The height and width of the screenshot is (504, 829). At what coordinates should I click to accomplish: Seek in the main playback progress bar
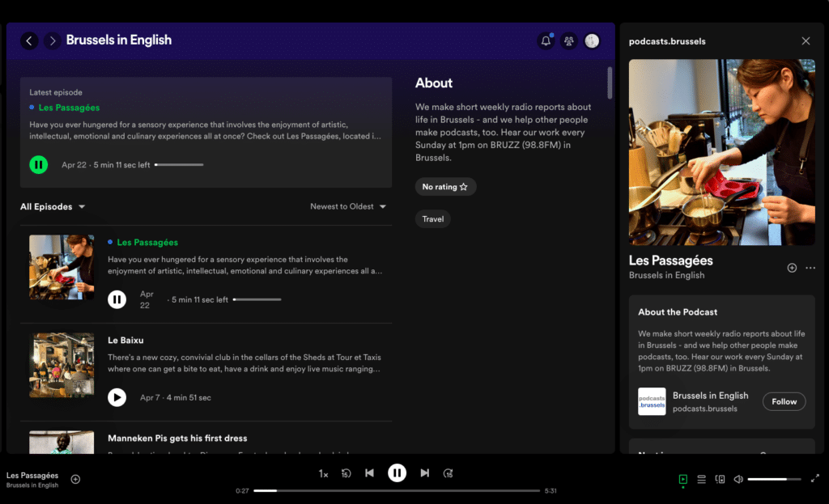click(x=397, y=491)
